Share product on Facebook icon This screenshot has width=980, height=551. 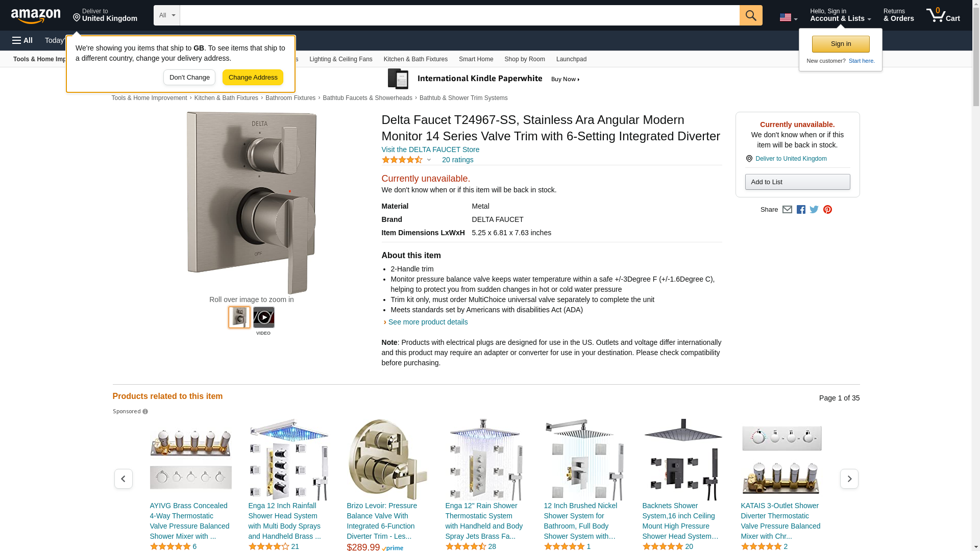[801, 210]
